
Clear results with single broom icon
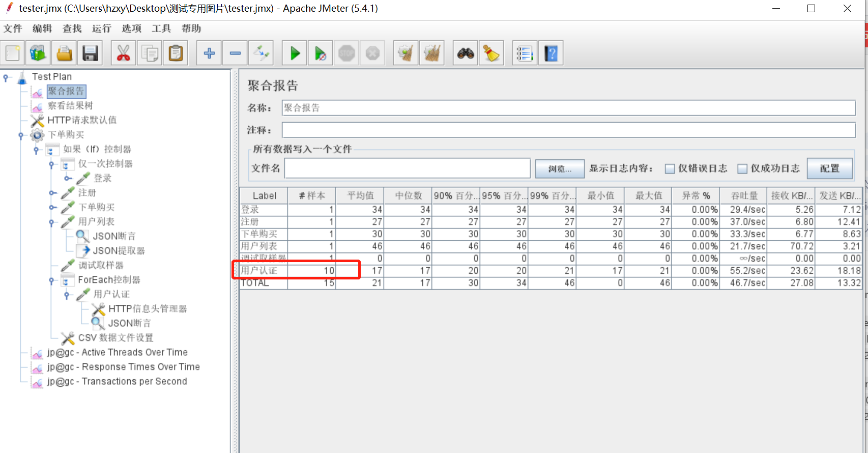[406, 53]
